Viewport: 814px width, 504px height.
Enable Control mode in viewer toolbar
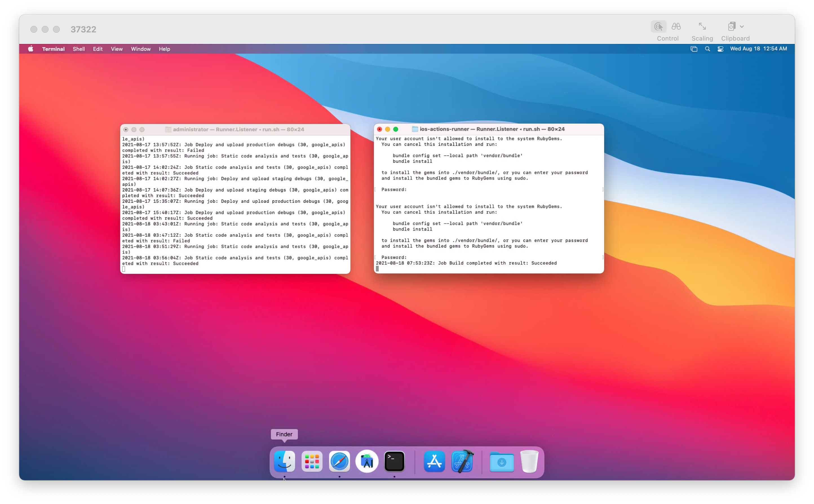pos(658,26)
